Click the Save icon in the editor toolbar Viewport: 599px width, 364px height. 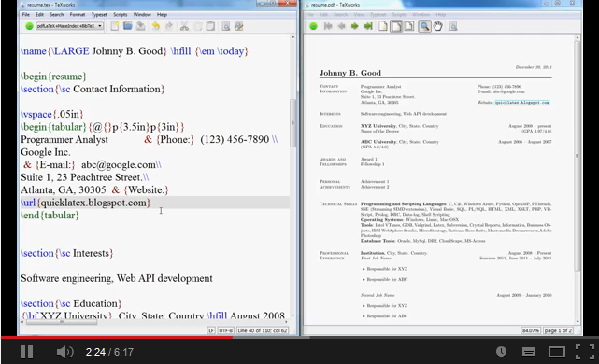click(x=140, y=26)
